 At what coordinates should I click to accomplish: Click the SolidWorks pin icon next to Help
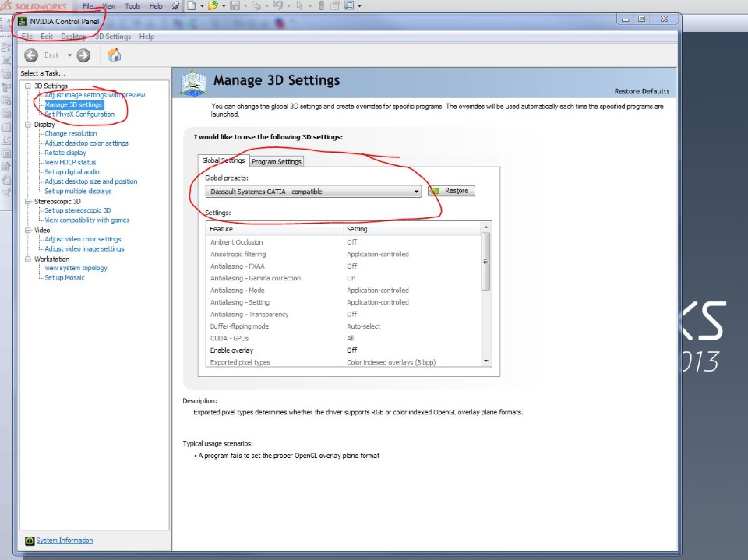175,5
